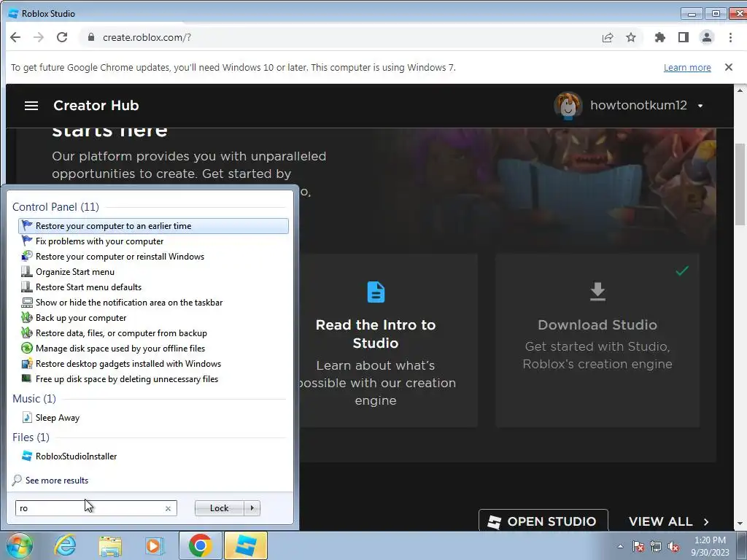This screenshot has height=560, width=747.
Task: Open Action Center flag icon
Action: [x=638, y=546]
